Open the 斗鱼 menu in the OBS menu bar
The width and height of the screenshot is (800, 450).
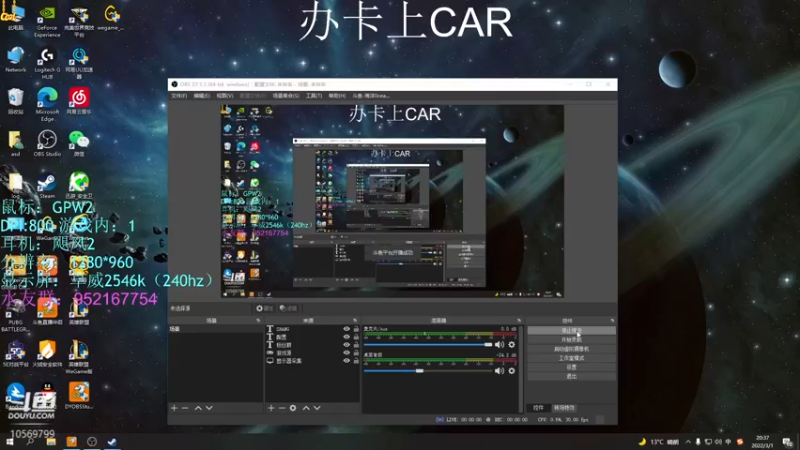371,96
